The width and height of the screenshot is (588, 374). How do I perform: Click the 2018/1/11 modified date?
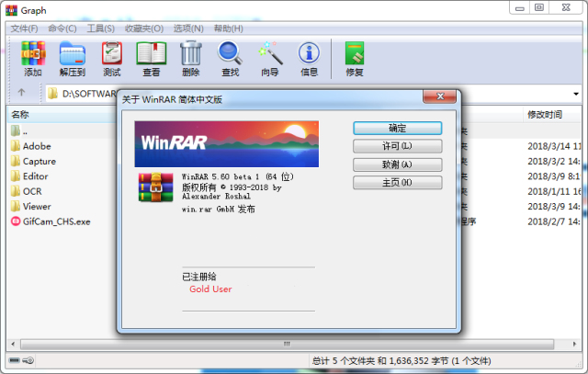[553, 191]
